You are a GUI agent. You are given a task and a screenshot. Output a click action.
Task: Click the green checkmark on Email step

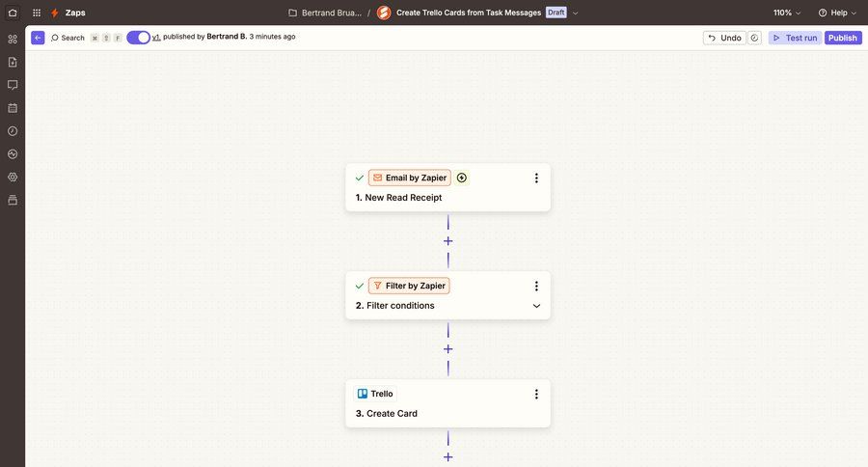pos(360,178)
